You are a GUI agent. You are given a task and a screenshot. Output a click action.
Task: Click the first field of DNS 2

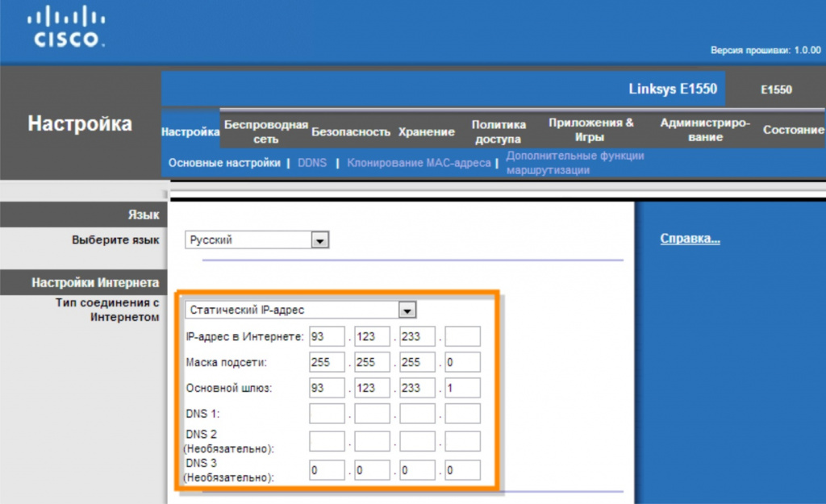(327, 441)
